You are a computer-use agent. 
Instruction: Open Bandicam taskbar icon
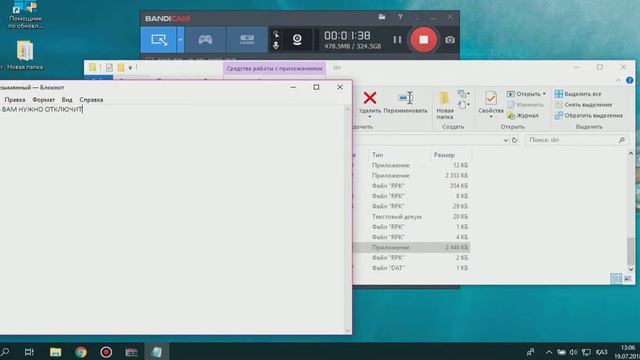coord(106,352)
